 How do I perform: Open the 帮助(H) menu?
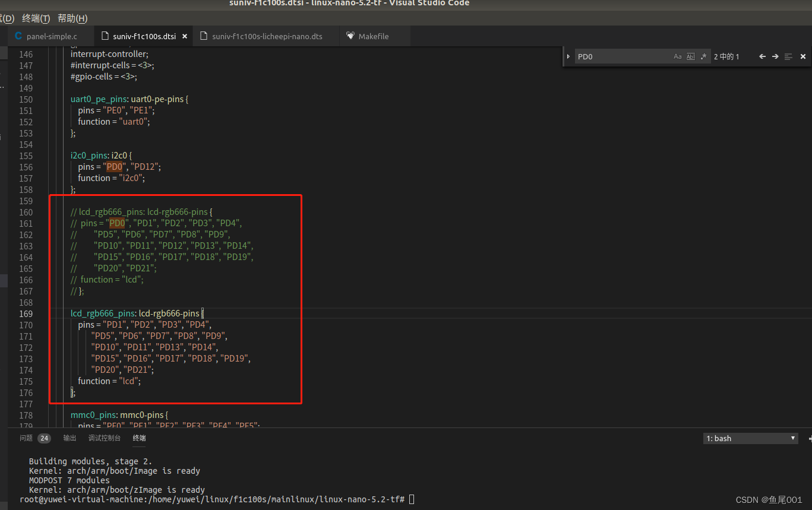pyautogui.click(x=72, y=18)
